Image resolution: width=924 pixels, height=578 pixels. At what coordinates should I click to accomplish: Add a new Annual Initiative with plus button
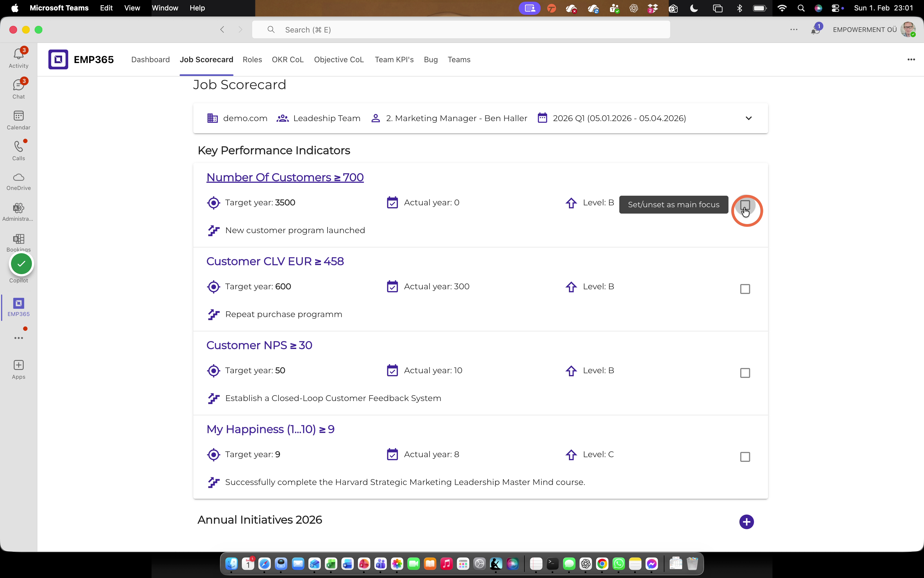click(746, 522)
